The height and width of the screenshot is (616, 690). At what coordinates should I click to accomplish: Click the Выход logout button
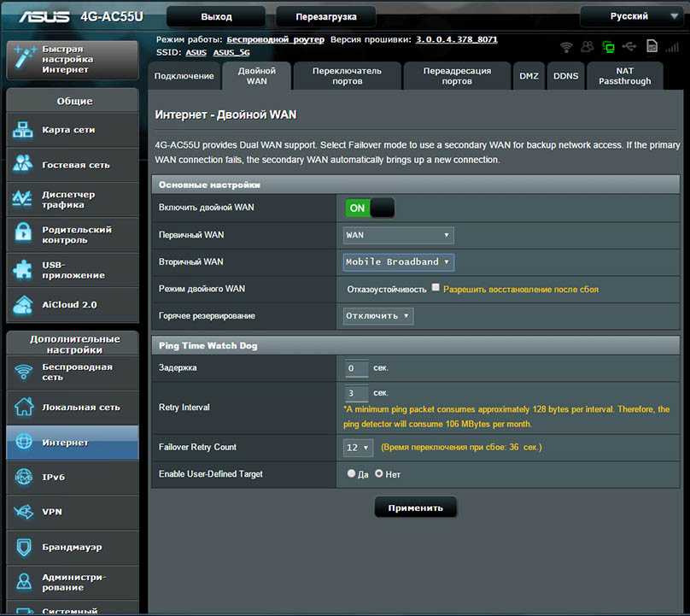click(x=216, y=17)
